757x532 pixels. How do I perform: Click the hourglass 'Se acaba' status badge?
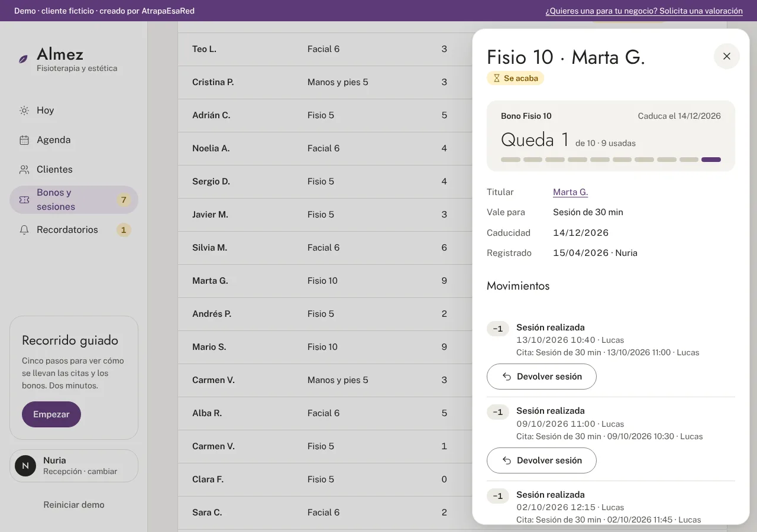click(x=515, y=78)
